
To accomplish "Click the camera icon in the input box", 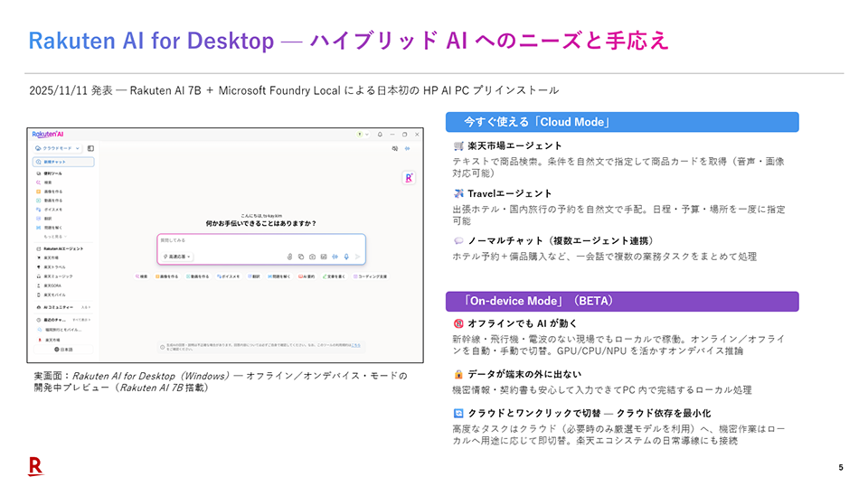I will 312,257.
